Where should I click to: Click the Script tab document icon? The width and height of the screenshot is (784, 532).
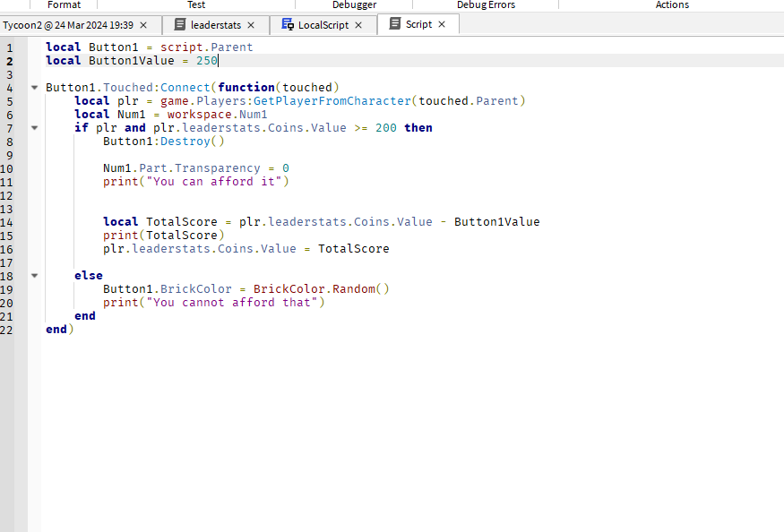point(394,24)
